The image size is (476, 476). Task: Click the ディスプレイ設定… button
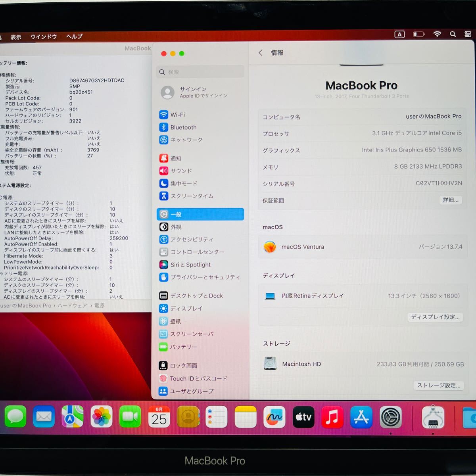point(435,317)
